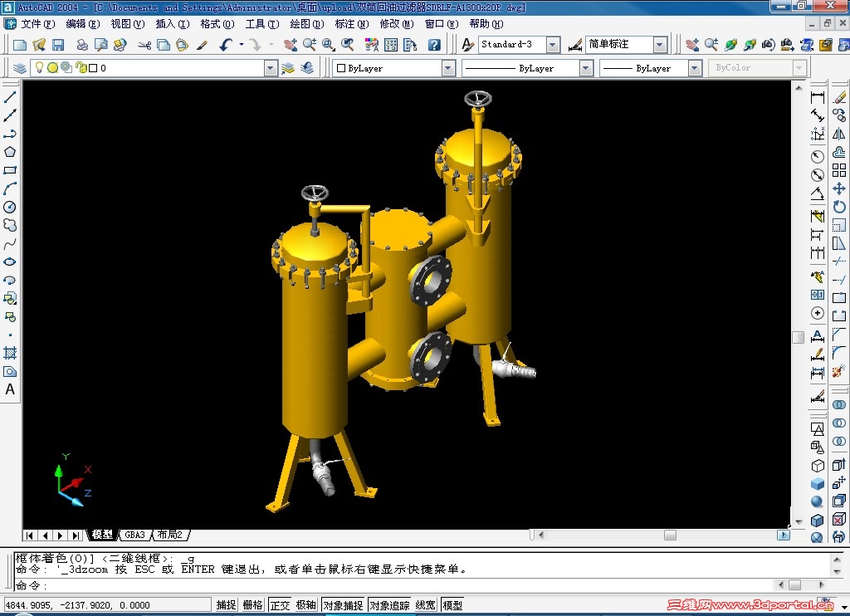Click the horizontal scrollbar right arrow
Viewport: 850px width, 616px height.
click(784, 535)
